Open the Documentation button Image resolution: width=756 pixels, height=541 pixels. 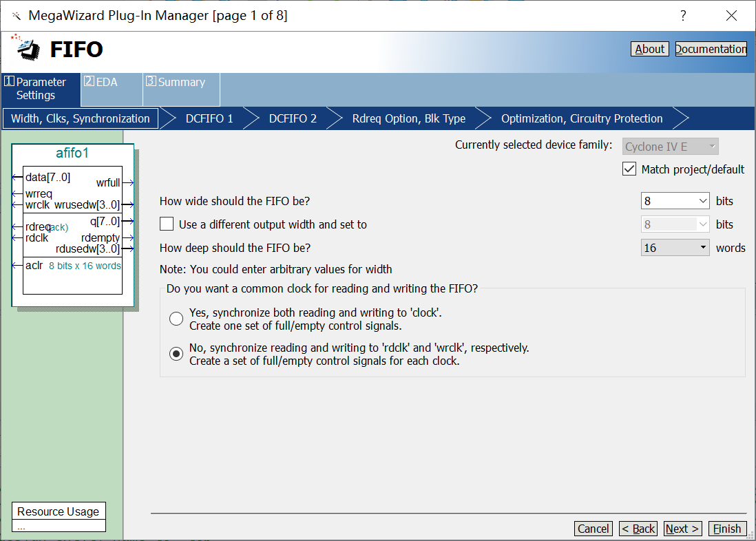[x=711, y=49]
